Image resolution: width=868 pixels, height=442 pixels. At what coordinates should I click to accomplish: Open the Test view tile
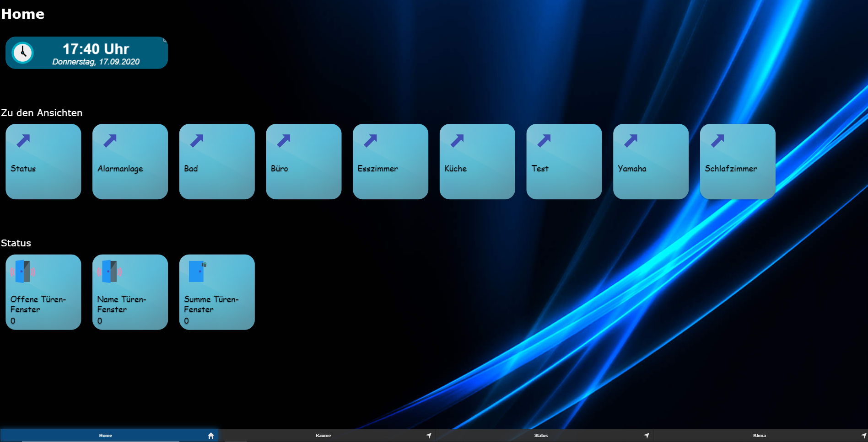tap(564, 161)
